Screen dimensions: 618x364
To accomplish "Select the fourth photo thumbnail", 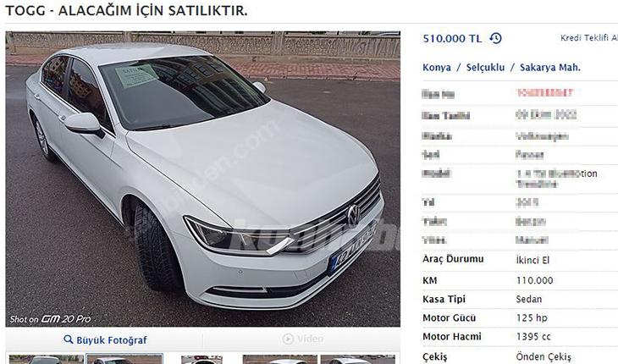I will (x=280, y=359).
